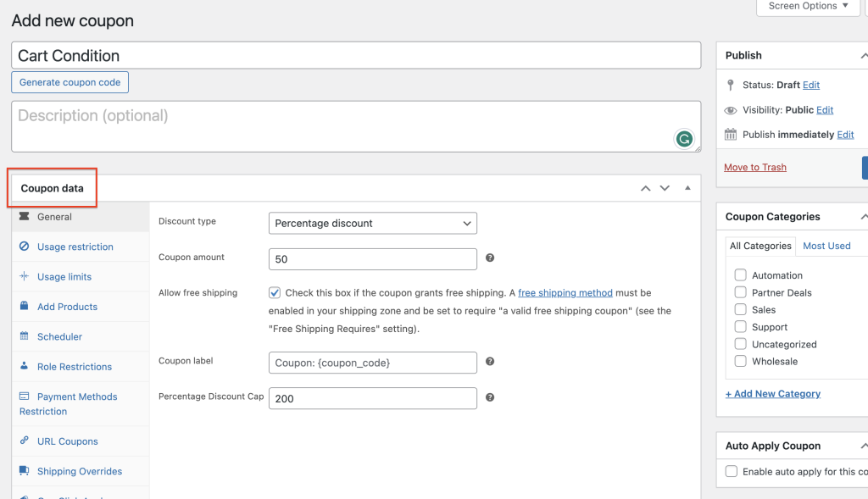Viewport: 868px width, 499px height.
Task: Click the Add Products bag icon
Action: pos(25,306)
